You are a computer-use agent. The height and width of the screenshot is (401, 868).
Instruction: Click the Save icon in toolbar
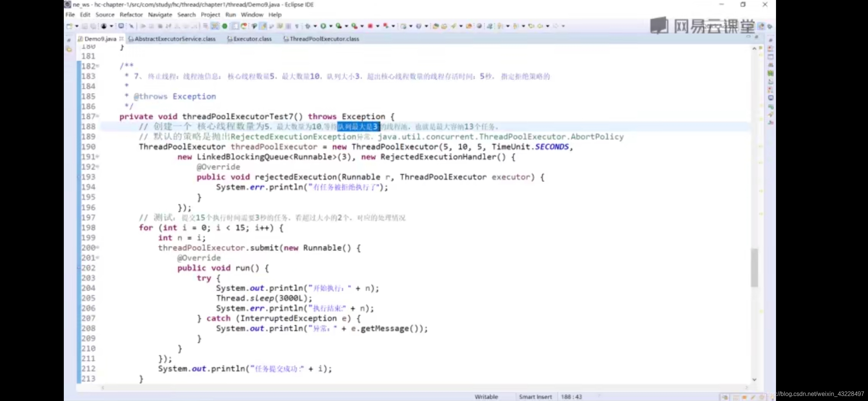pyautogui.click(x=85, y=26)
